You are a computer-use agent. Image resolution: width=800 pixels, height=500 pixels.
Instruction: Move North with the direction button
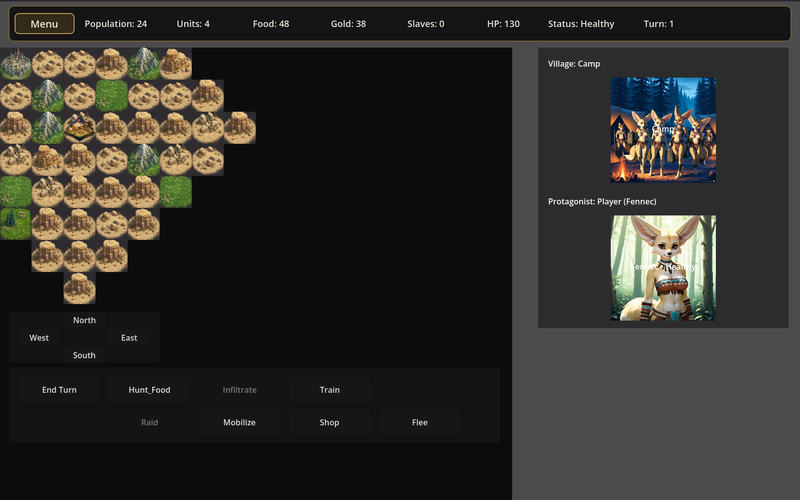point(84,320)
